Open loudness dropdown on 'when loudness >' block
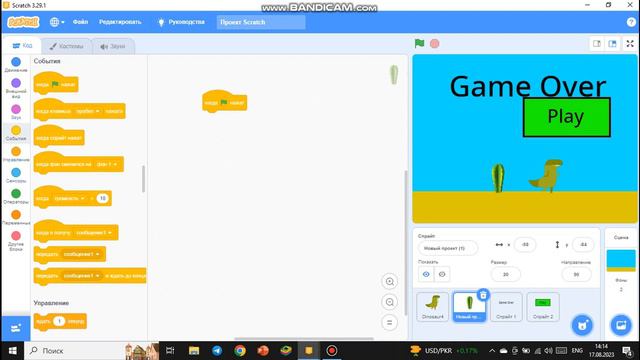 point(69,198)
